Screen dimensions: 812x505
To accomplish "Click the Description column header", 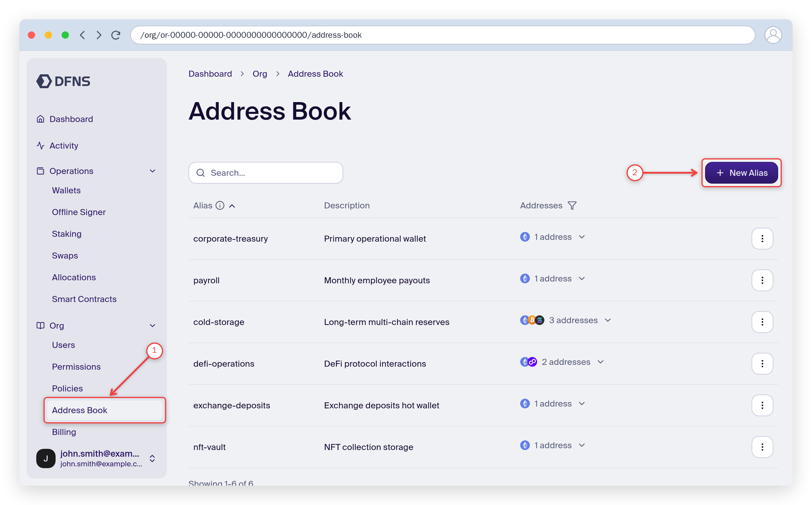I will coord(347,205).
